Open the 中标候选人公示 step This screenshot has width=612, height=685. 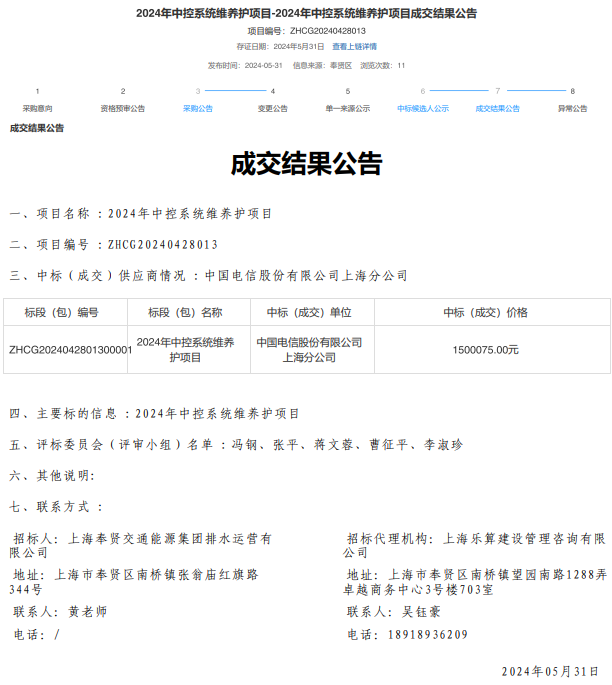coord(422,108)
